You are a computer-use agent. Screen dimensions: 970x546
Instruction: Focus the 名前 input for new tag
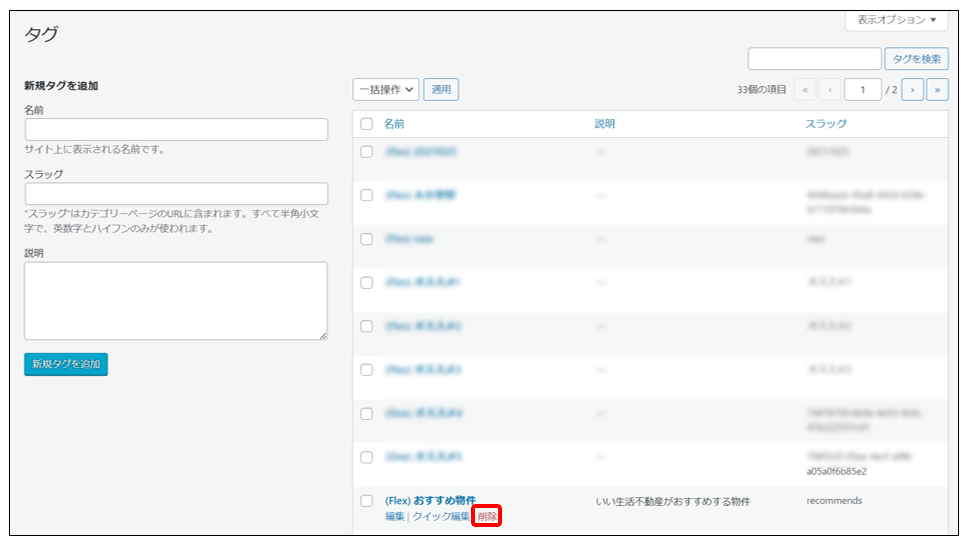[x=176, y=130]
